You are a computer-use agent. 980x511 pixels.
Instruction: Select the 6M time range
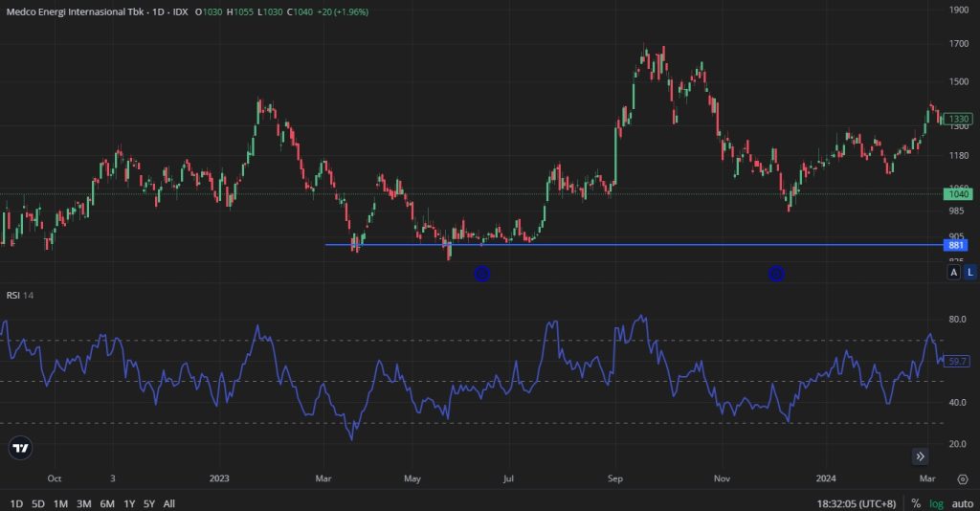point(107,503)
